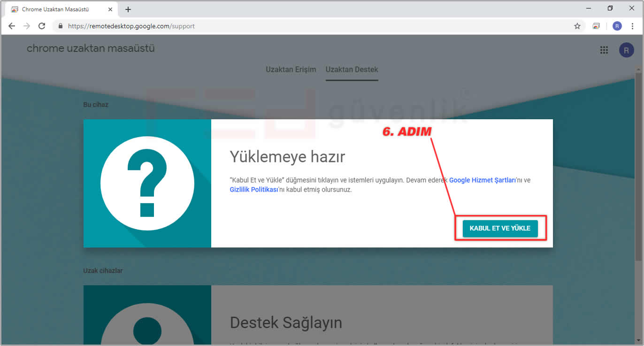Close the Chrome window

[x=632, y=8]
